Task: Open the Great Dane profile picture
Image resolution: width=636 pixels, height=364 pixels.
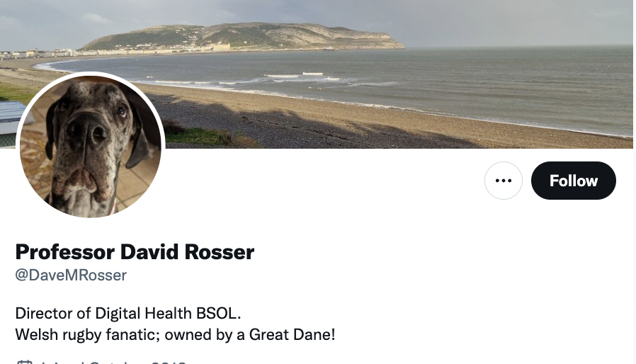Action: click(91, 146)
